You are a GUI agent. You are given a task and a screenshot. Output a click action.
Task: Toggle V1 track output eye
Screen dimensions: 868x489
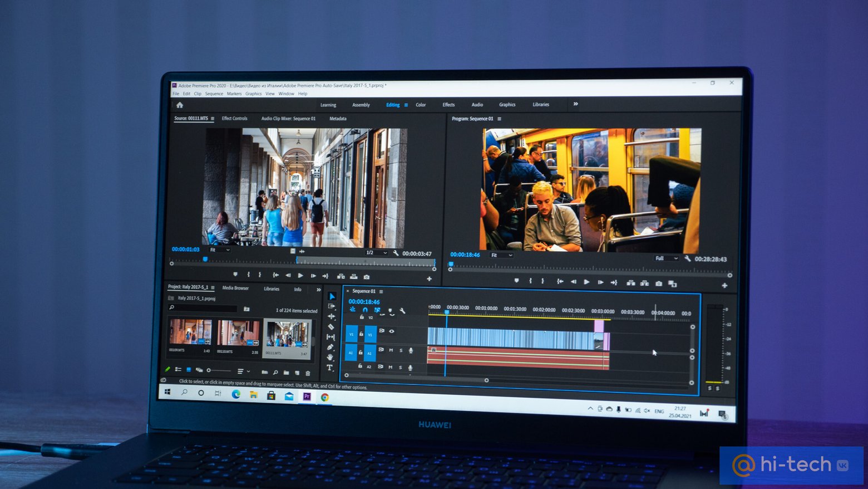tap(392, 331)
